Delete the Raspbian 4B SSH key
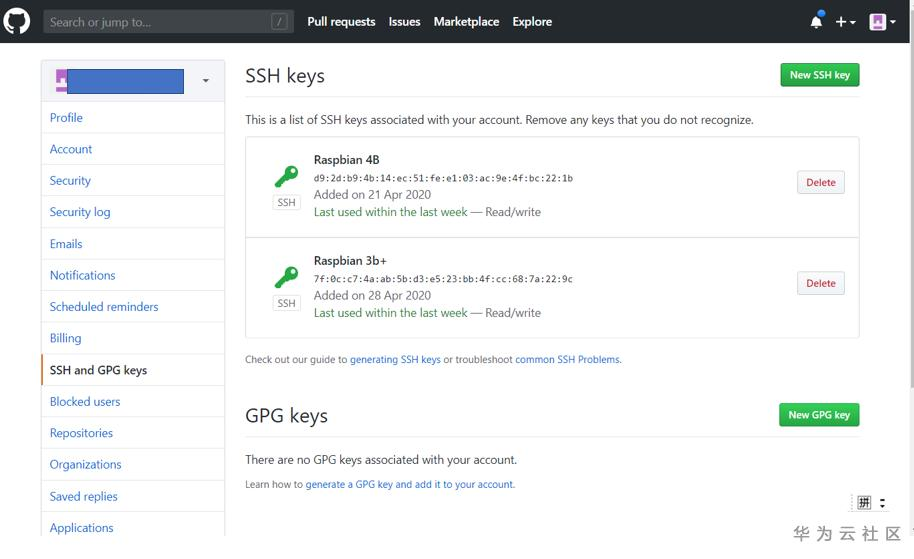 [x=820, y=183]
